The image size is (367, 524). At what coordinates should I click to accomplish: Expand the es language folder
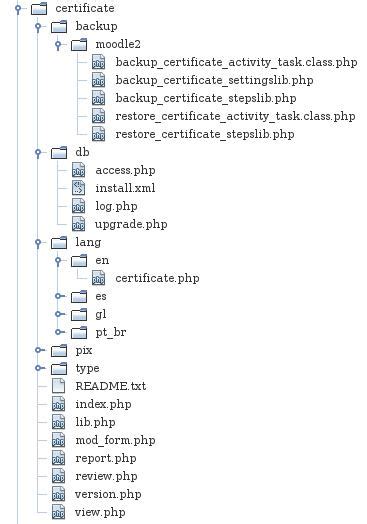coord(59,296)
